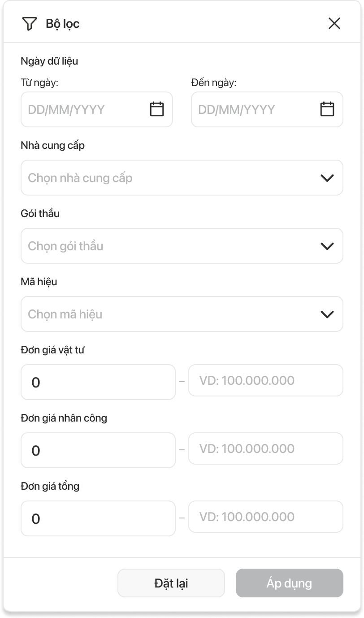
Task: Open calendar picker for Đến ngày
Action: click(327, 109)
